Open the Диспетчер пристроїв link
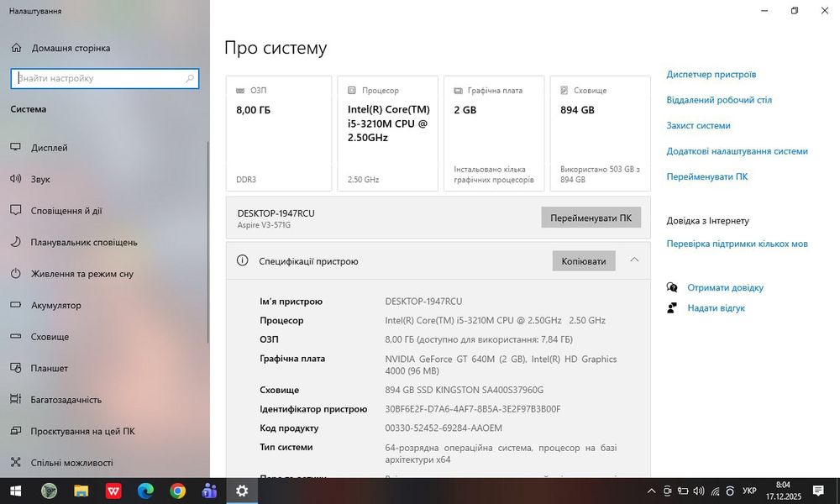The width and height of the screenshot is (840, 504). tap(711, 74)
